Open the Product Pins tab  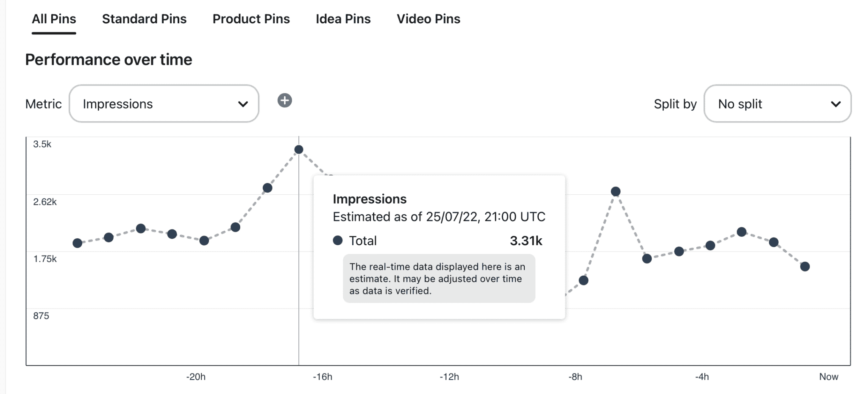251,19
